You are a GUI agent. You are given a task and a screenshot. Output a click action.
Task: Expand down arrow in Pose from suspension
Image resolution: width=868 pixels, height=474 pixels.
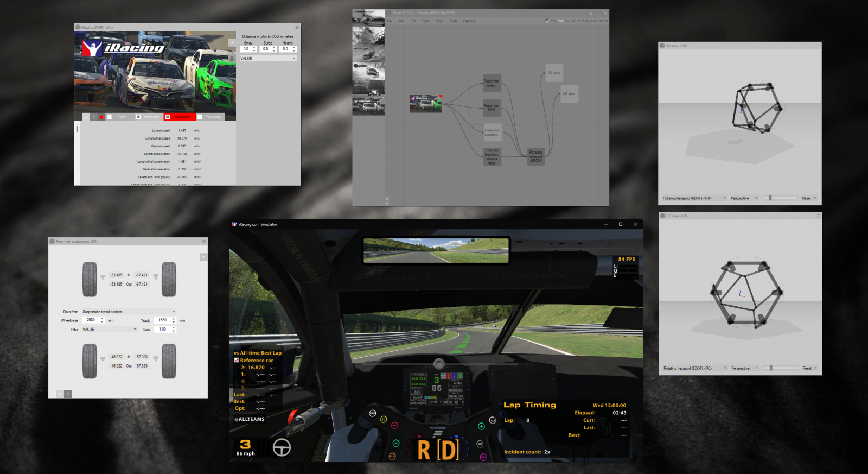[x=60, y=394]
